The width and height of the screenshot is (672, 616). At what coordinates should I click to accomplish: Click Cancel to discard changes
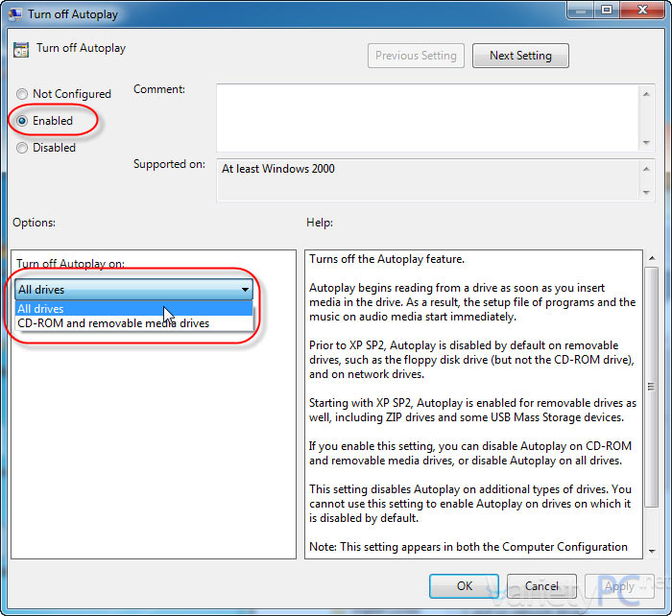[541, 586]
